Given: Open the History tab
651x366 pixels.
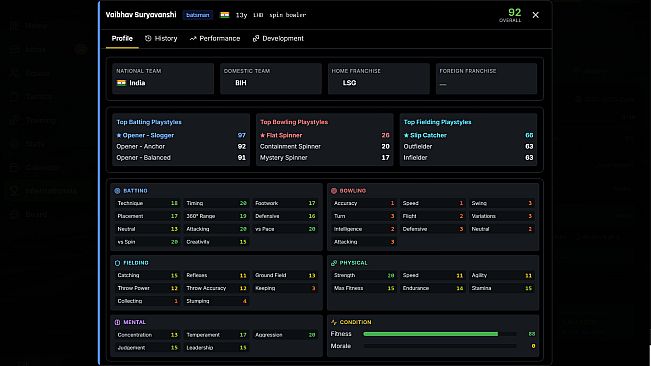Looking at the screenshot, I should point(161,39).
